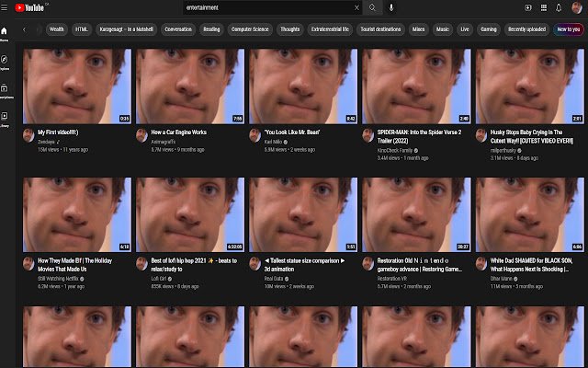588x368 pixels.
Task: Click channel avatar beside SPIDER-MAN trailer
Action: coord(367,135)
